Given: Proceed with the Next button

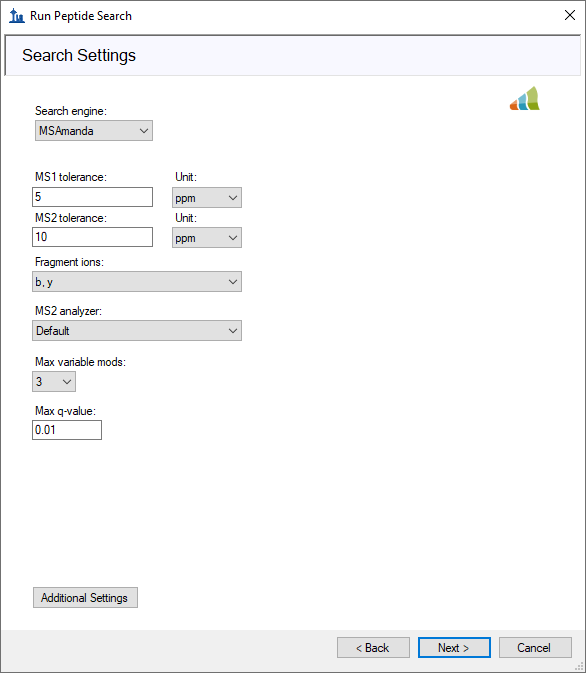Looking at the screenshot, I should click(454, 647).
